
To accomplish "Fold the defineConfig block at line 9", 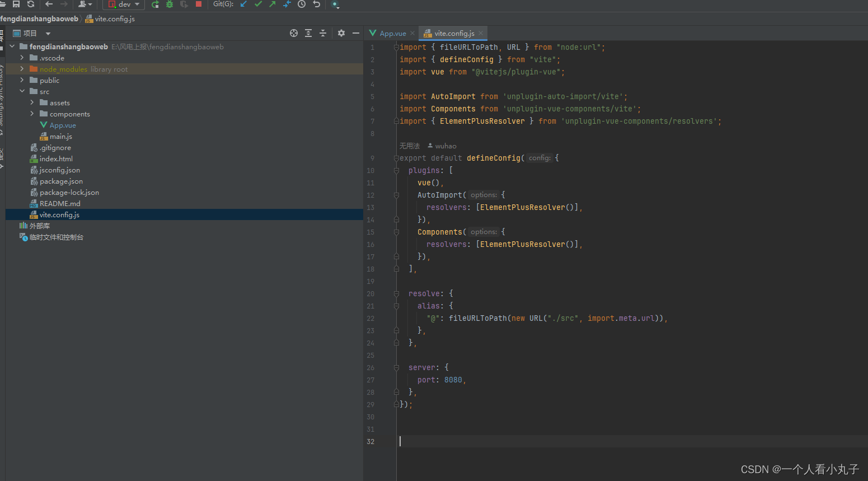I will coord(396,158).
